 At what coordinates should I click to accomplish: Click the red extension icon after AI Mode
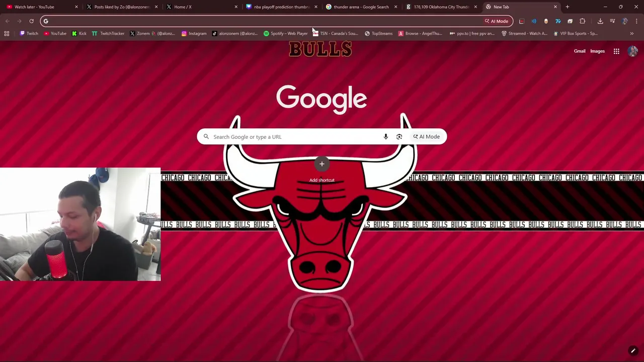pyautogui.click(x=522, y=21)
